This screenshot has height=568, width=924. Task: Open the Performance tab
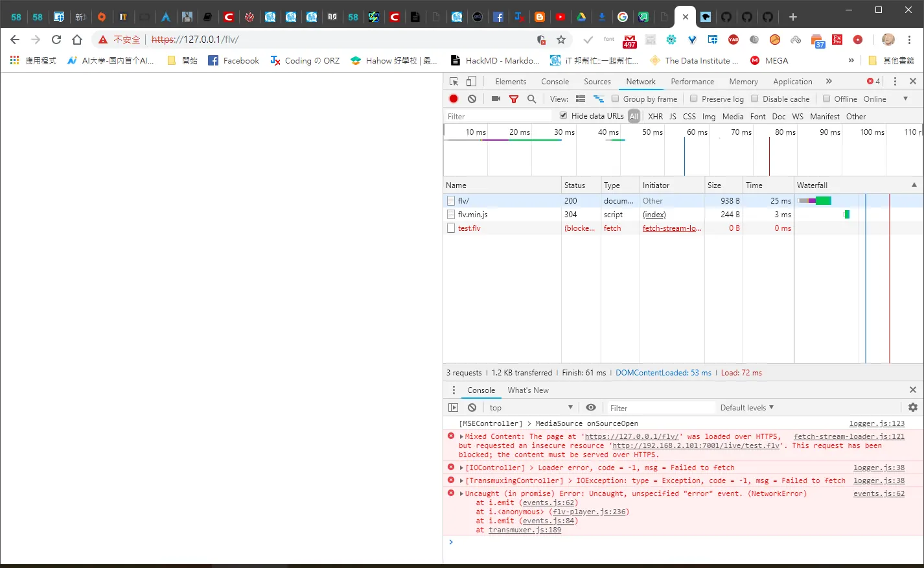click(692, 81)
